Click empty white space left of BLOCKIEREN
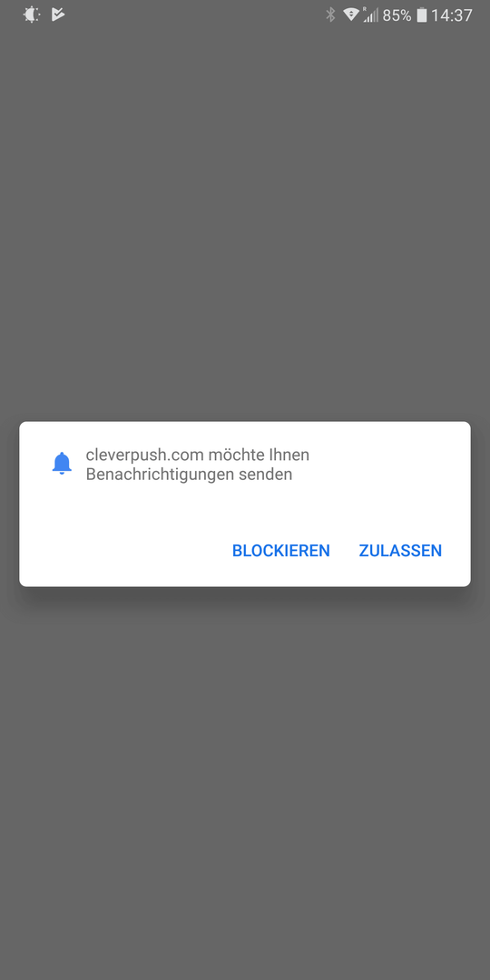Image resolution: width=490 pixels, height=980 pixels. click(125, 551)
